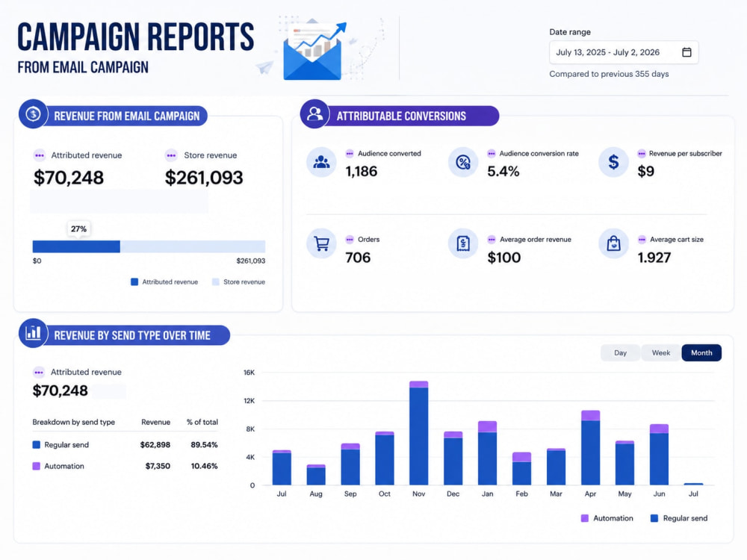Image resolution: width=747 pixels, height=560 pixels.
Task: Click the bar chart icon beside Revenue by Send Type
Action: [x=34, y=333]
